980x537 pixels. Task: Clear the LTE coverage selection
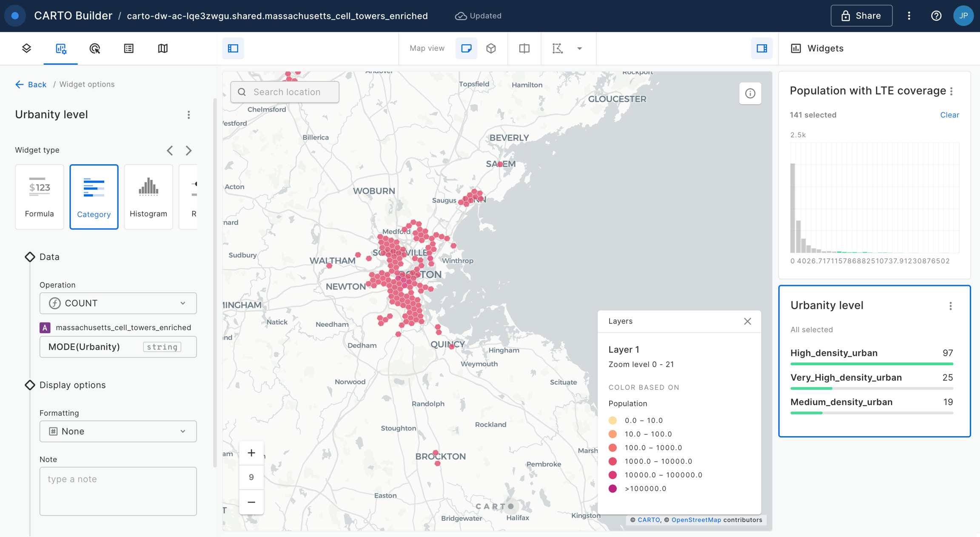point(949,115)
